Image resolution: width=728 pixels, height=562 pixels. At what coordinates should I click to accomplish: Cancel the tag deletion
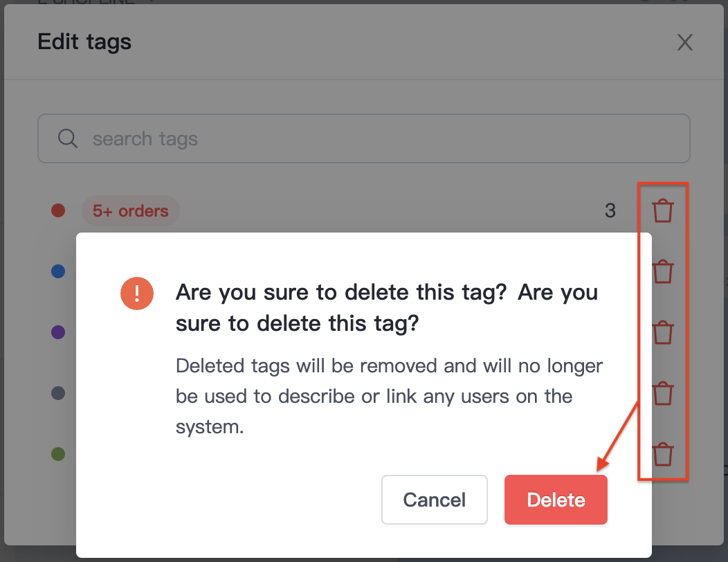click(434, 500)
